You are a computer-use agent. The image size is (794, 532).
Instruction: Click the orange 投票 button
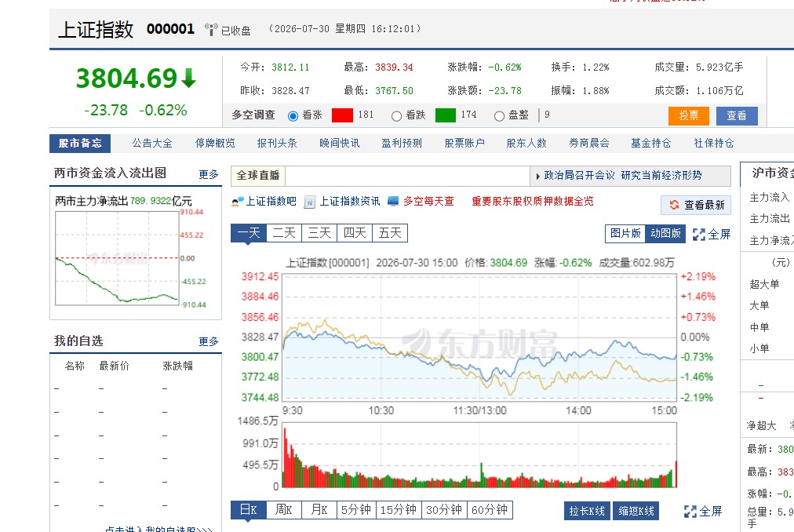[689, 116]
